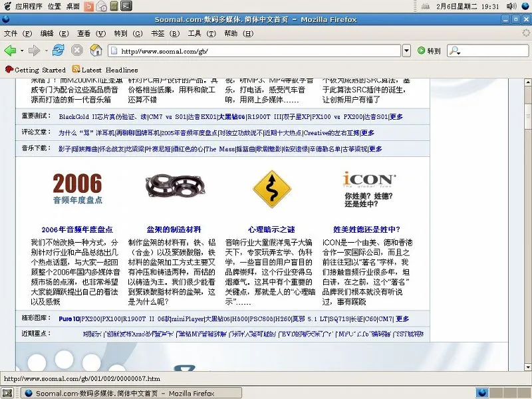Launch the green book icon in panel
The width and height of the screenshot is (532, 399).
point(114,6)
